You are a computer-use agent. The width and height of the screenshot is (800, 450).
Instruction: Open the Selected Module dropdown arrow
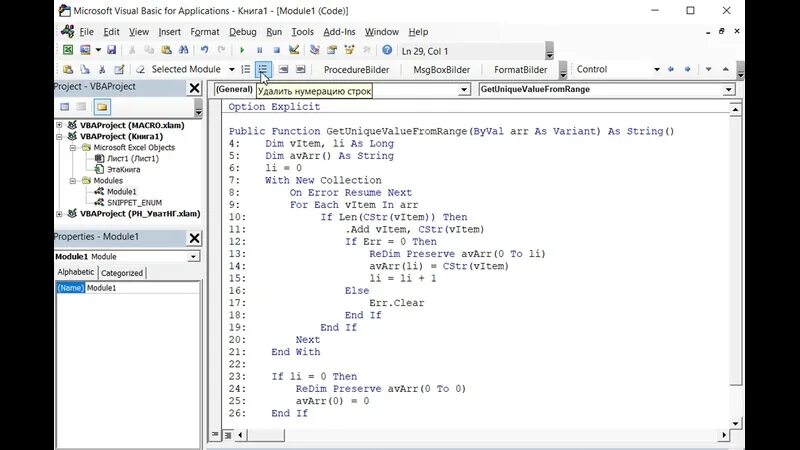coord(231,69)
